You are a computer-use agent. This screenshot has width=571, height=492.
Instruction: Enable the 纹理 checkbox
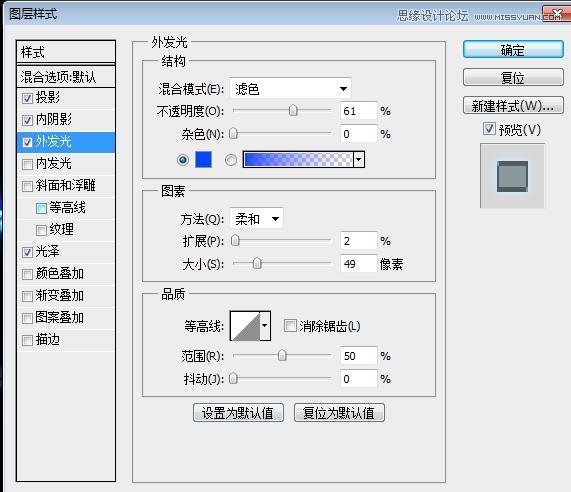pyautogui.click(x=41, y=230)
